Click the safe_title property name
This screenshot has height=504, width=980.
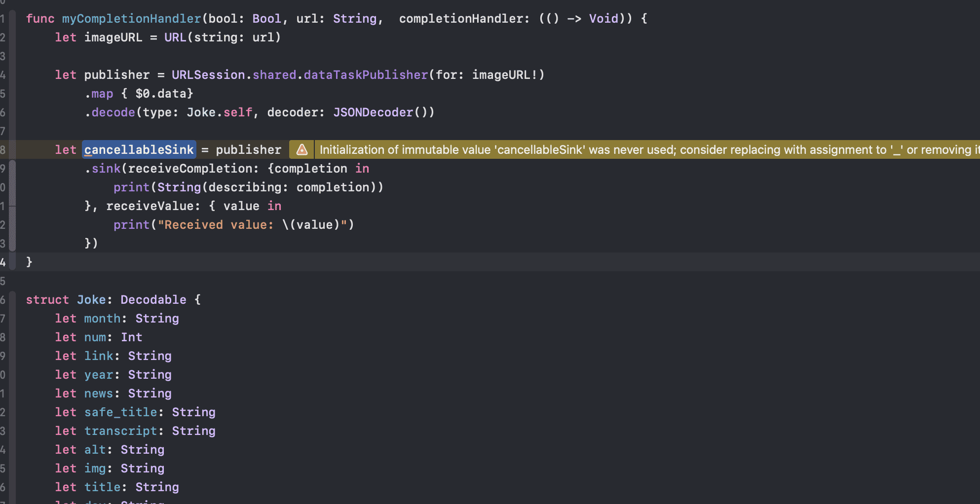tap(120, 412)
